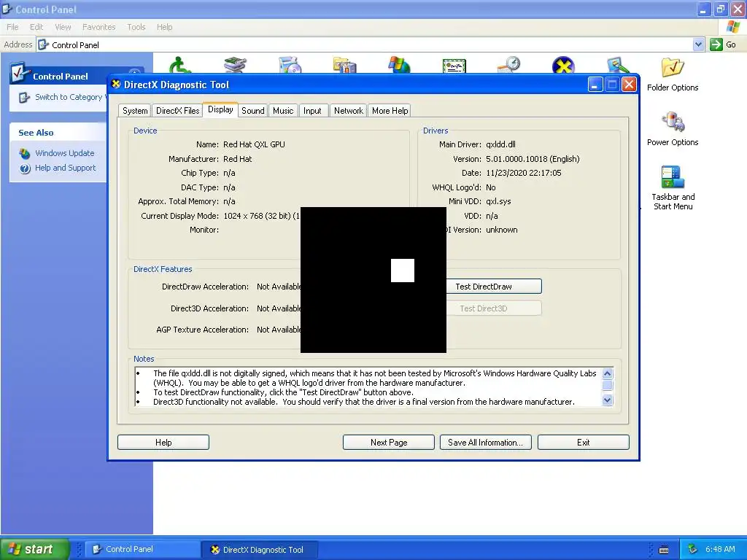Click the Windows flag logo in menu bar
Screen dimensions: 747x560
click(x=733, y=27)
